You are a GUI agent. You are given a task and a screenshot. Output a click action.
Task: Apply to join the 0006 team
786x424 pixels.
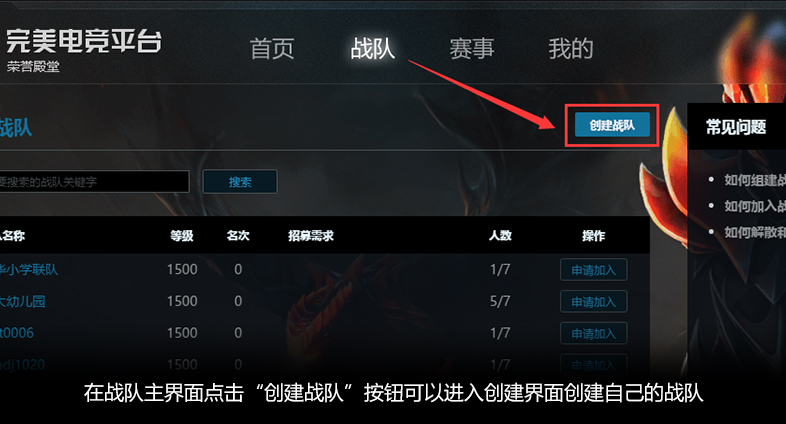click(x=594, y=333)
